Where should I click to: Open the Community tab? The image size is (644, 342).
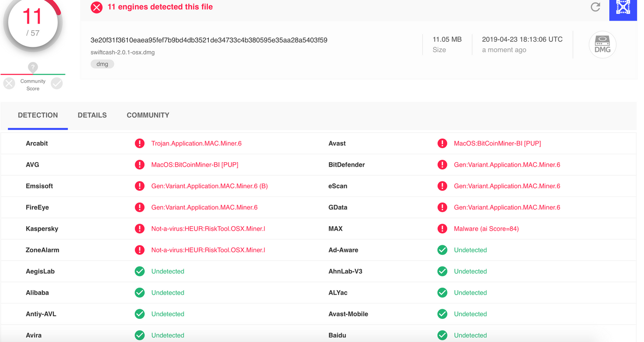148,115
